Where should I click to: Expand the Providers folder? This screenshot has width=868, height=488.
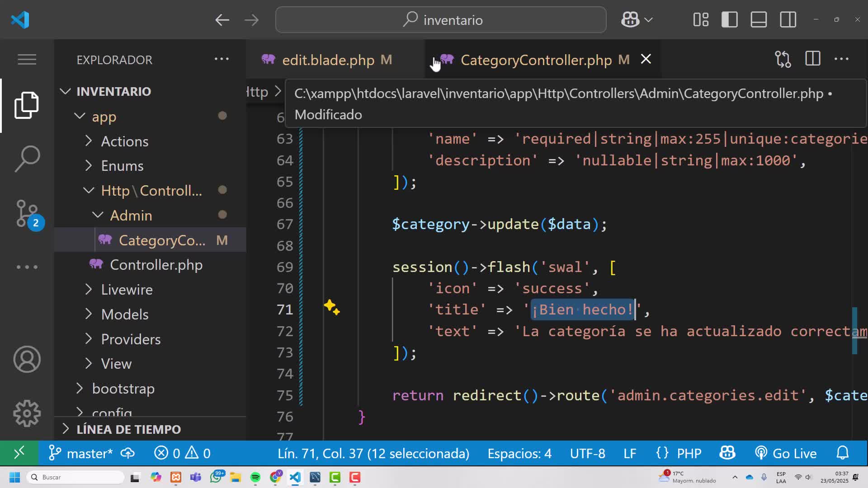point(150,339)
